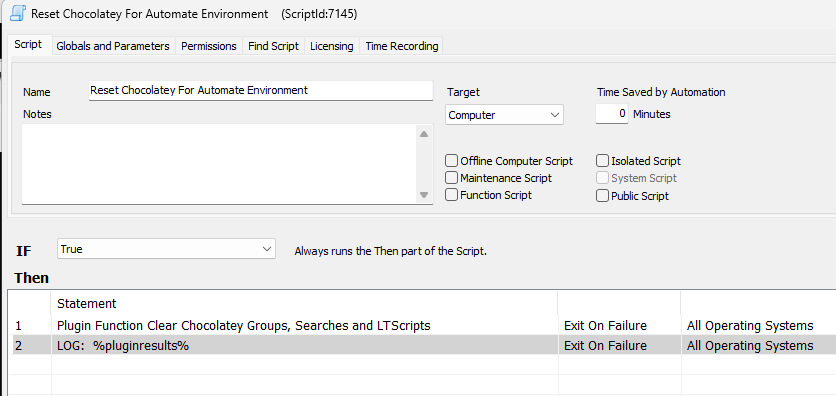
Task: Select the LOG: %pluginresults% statement
Action: pyautogui.click(x=123, y=345)
